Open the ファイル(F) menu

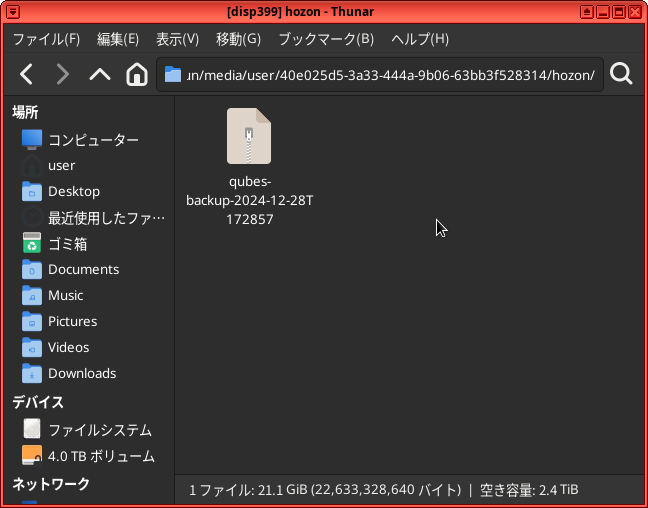pos(46,39)
